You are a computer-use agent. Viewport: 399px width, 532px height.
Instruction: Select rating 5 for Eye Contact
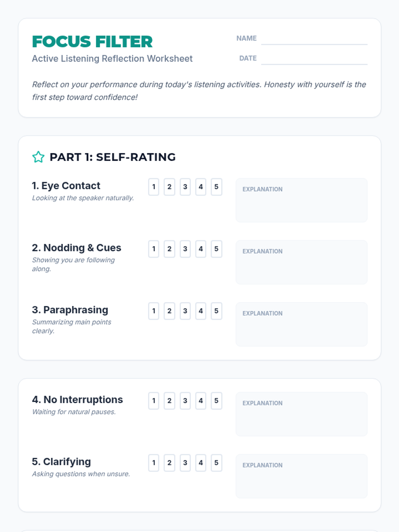(216, 187)
